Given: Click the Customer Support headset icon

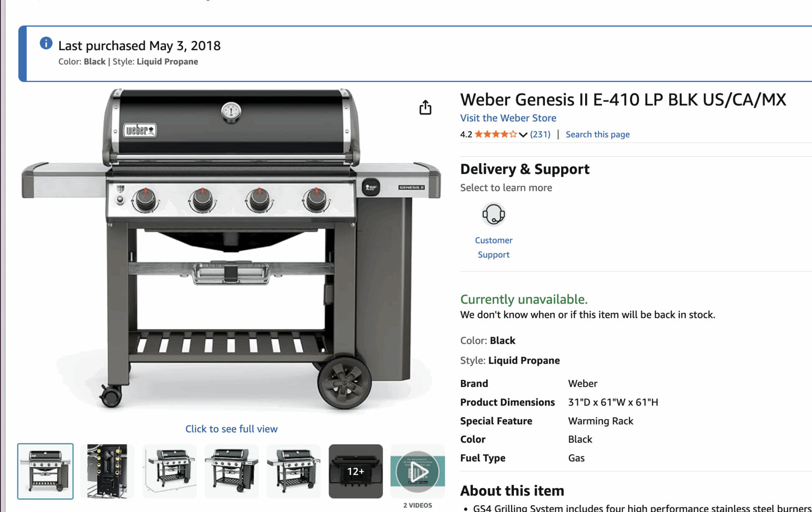Looking at the screenshot, I should [x=494, y=214].
